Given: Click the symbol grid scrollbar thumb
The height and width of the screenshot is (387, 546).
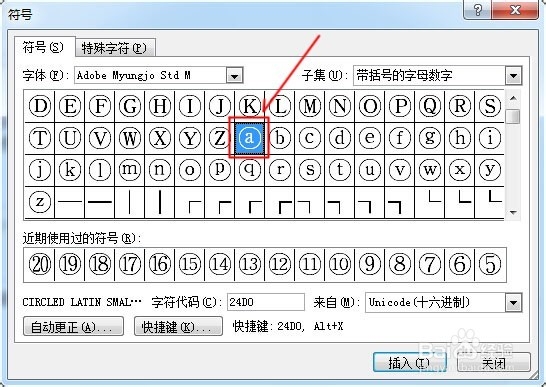Looking at the screenshot, I should pyautogui.click(x=513, y=116).
